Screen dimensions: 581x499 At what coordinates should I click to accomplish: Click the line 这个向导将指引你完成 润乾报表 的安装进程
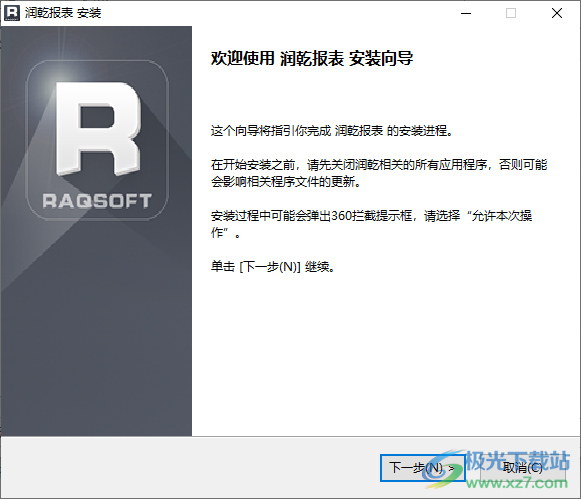pos(332,131)
